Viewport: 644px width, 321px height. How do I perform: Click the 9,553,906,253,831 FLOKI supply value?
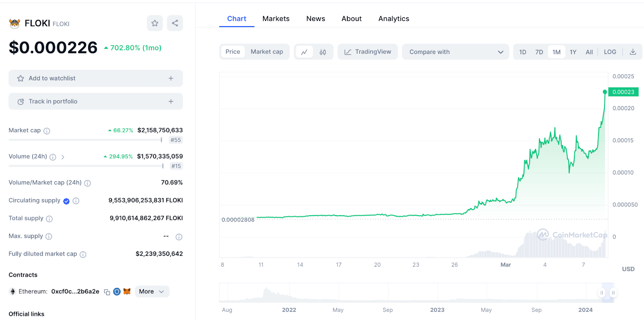click(146, 200)
